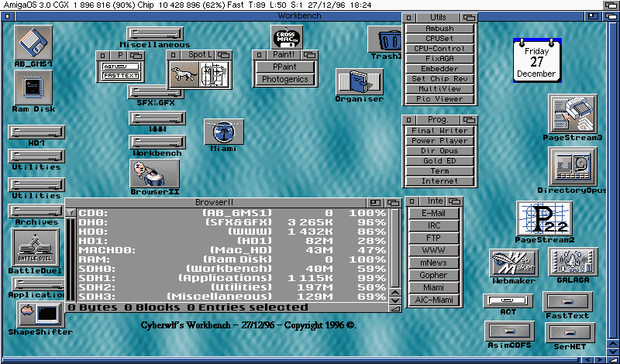Select the CD0: AB_GMS1 row in BrowserII
The image size is (620, 364).
click(x=232, y=213)
